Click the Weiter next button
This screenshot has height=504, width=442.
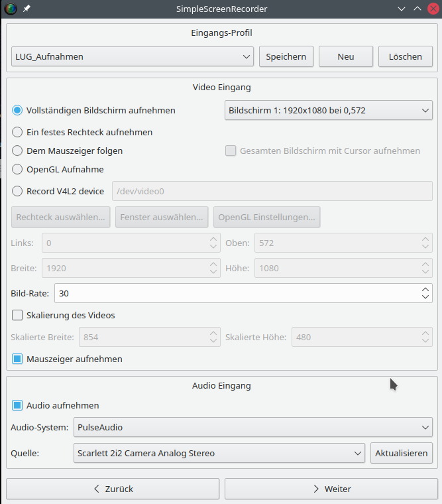click(x=329, y=489)
